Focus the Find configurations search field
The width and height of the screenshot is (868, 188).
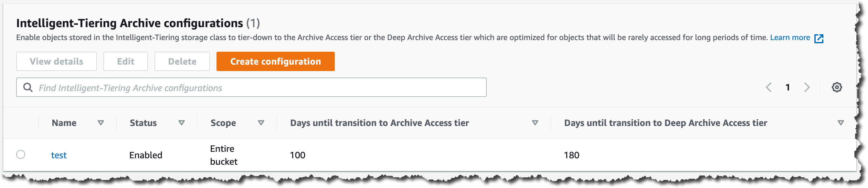[251, 88]
